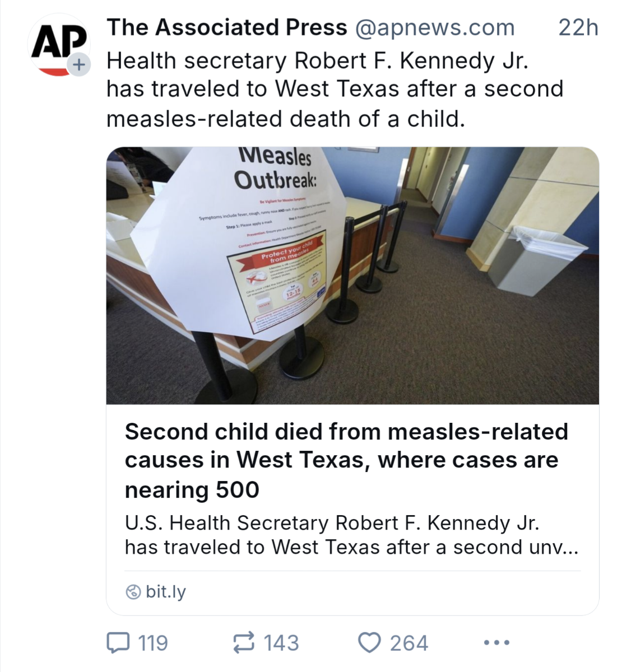Follow AP using the plus badge
Image resolution: width=622 pixels, height=672 pixels.
pyautogui.click(x=78, y=65)
